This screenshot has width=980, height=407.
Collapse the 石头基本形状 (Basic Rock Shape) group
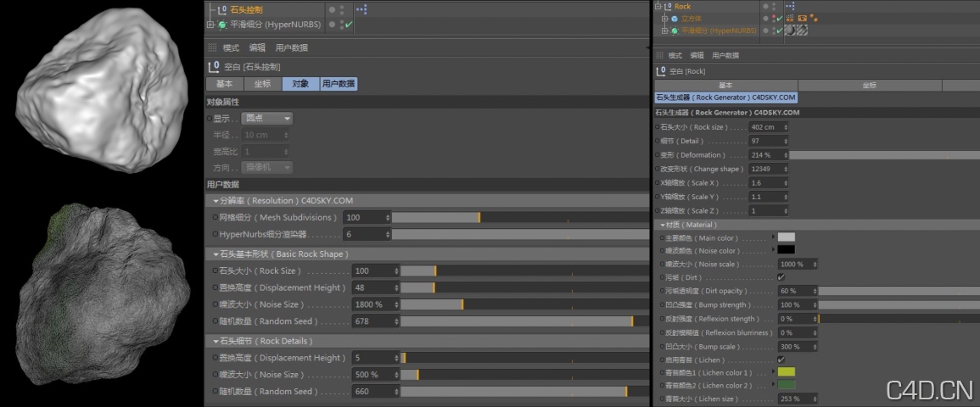click(x=216, y=254)
